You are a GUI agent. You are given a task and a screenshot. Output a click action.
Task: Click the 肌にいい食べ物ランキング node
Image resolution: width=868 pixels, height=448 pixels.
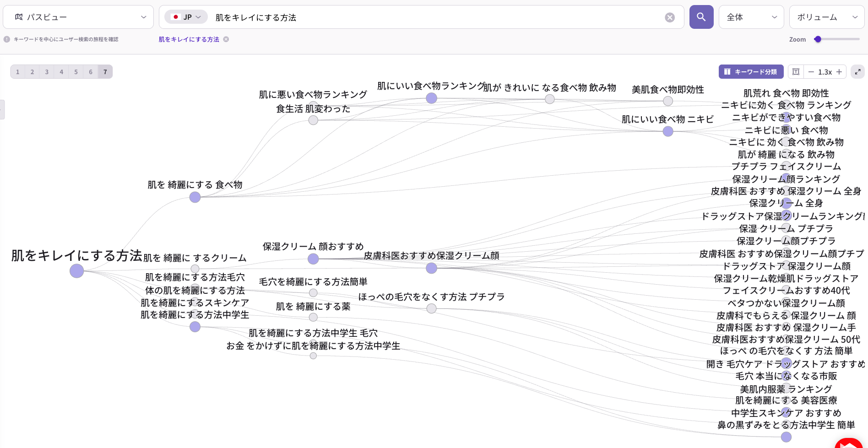(x=431, y=98)
